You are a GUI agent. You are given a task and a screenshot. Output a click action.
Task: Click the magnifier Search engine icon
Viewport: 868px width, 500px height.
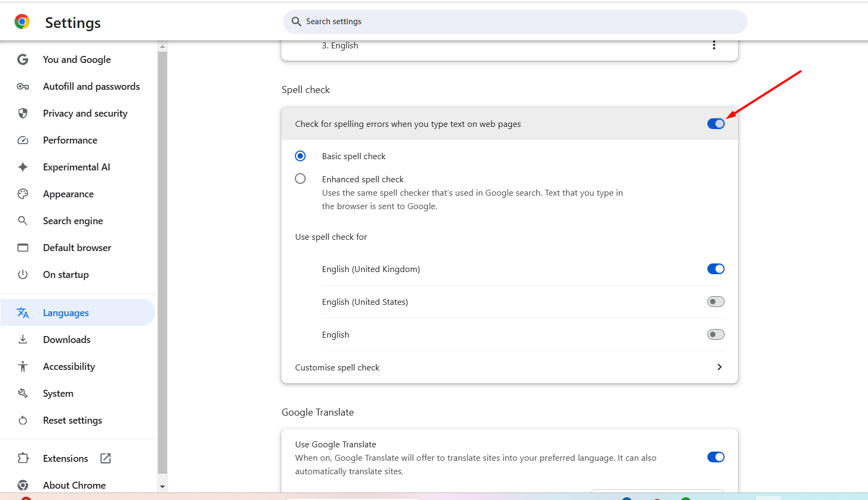click(x=23, y=220)
